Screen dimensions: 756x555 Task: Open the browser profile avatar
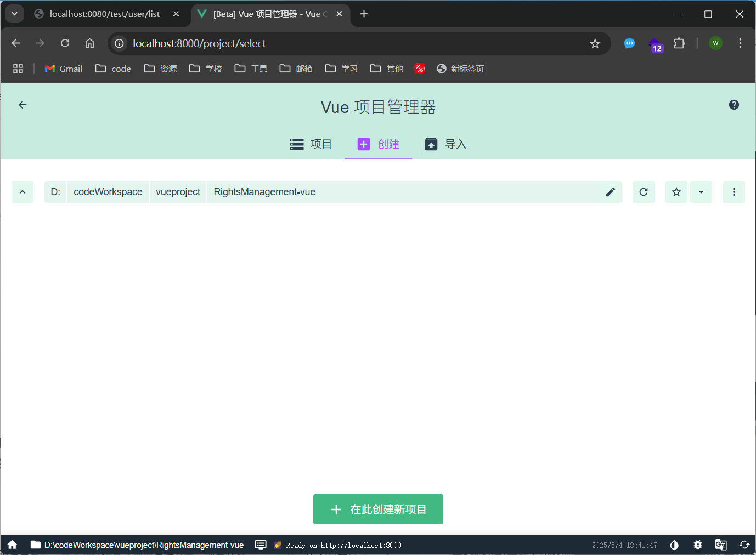click(x=715, y=43)
